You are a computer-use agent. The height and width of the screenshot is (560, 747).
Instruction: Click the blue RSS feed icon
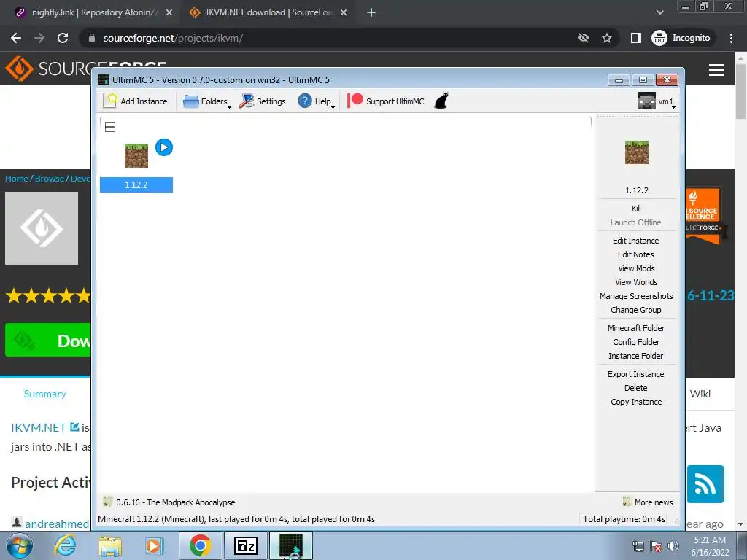[705, 484]
